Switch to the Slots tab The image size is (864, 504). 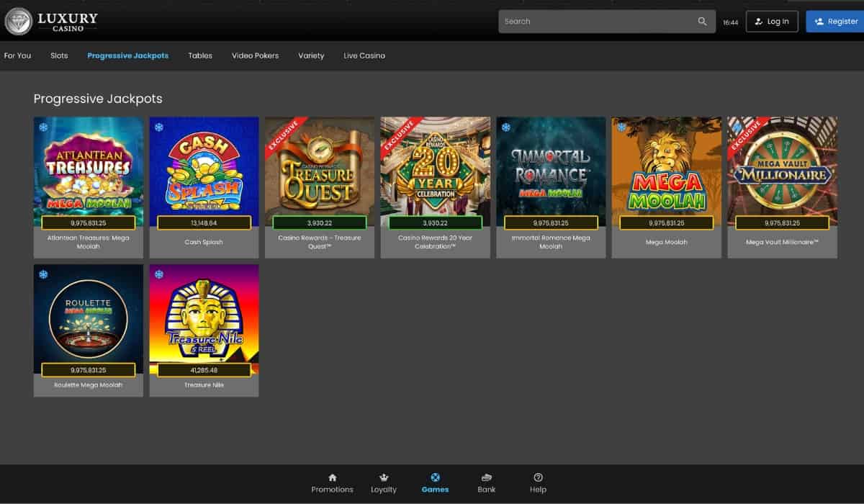pyautogui.click(x=59, y=55)
